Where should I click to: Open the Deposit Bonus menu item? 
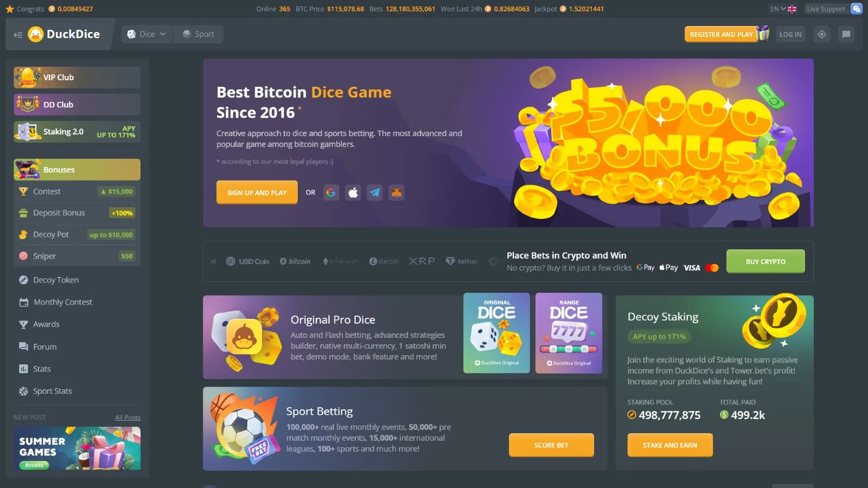77,213
